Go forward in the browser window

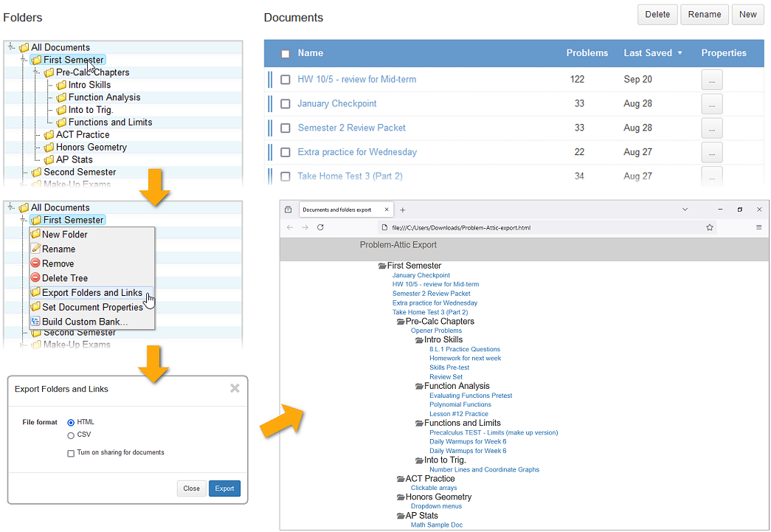305,227
